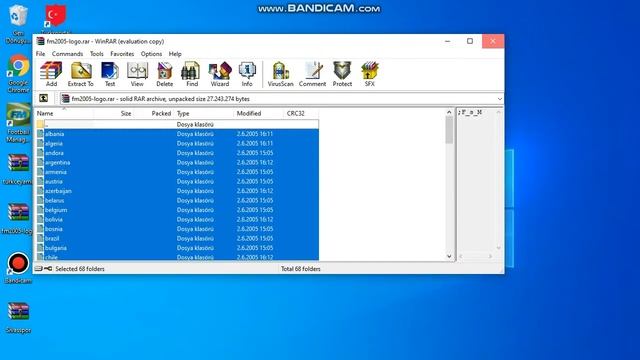Open the Options menu
The width and height of the screenshot is (640, 360).
(x=151, y=54)
